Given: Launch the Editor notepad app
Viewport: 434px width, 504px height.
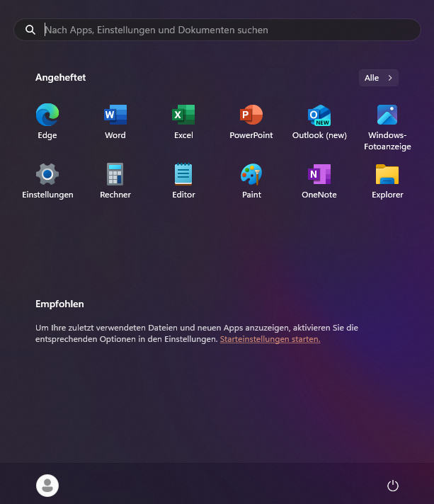Looking at the screenshot, I should click(183, 181).
